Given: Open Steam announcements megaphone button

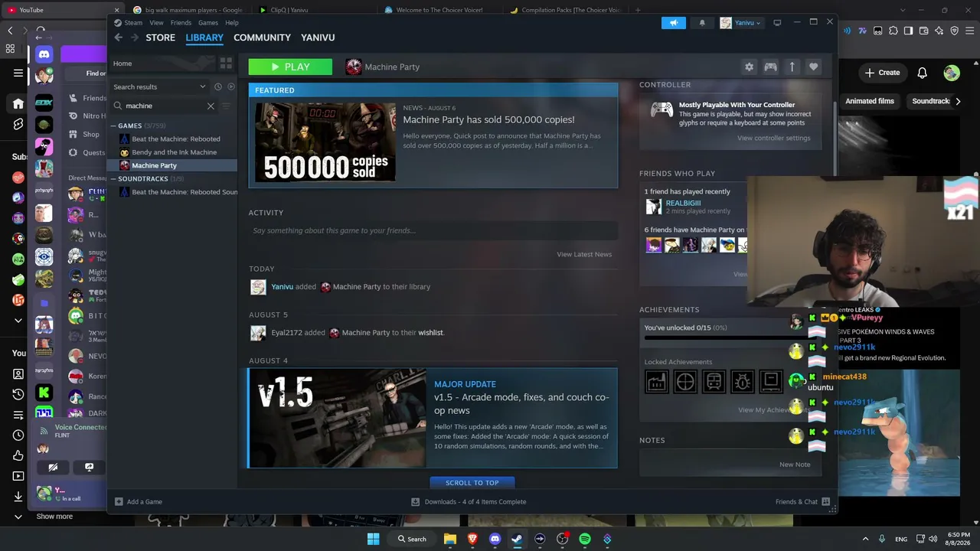Looking at the screenshot, I should click(x=674, y=23).
